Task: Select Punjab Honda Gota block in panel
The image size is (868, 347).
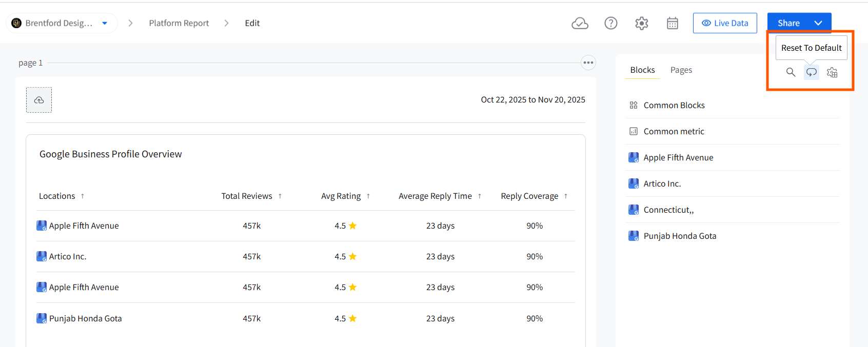Action: pos(733,236)
